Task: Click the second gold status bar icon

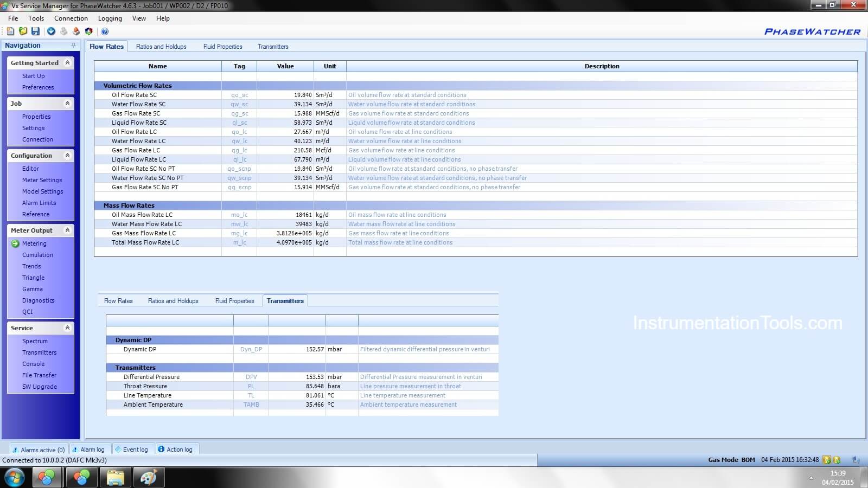Action: [x=837, y=460]
